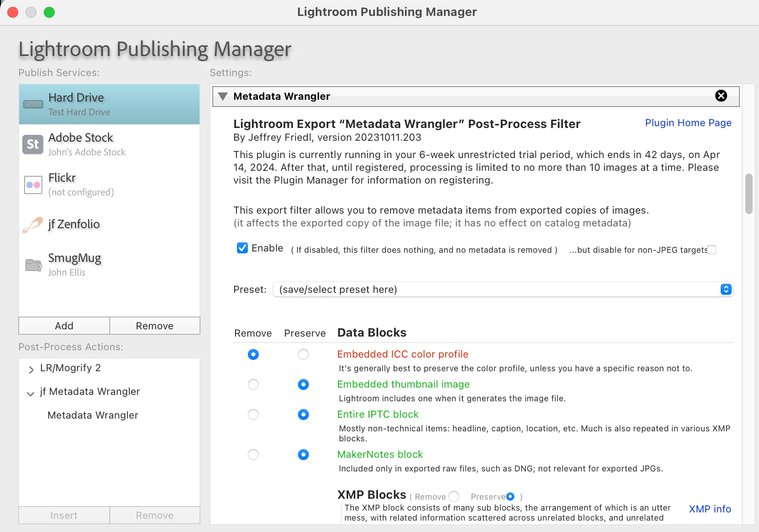
Task: Select Preserve for Entire IPTC block
Action: point(303,414)
